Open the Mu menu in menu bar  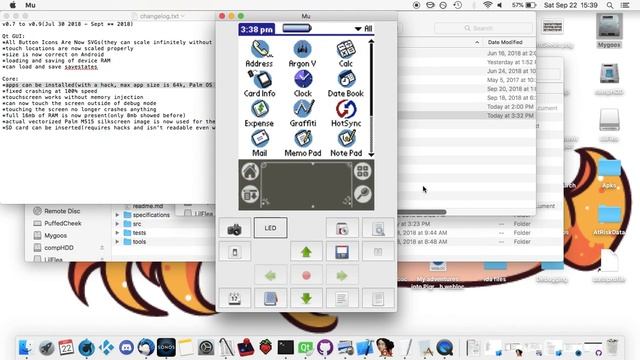tap(30, 5)
